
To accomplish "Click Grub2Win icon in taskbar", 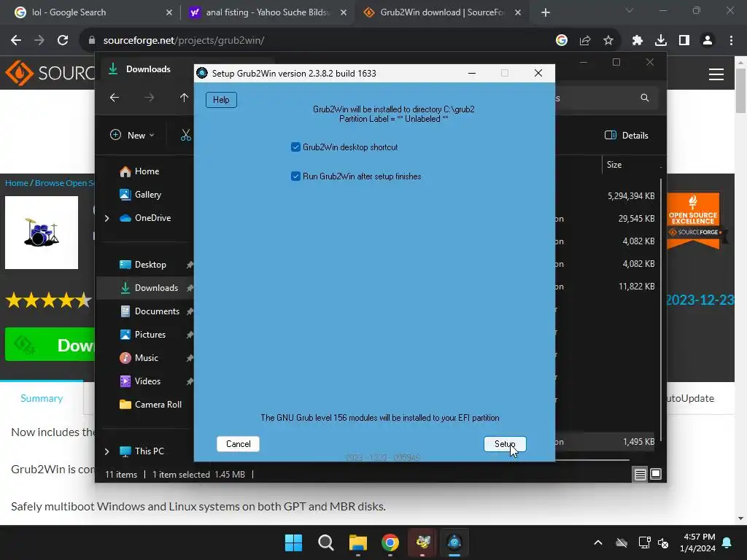I will (454, 542).
